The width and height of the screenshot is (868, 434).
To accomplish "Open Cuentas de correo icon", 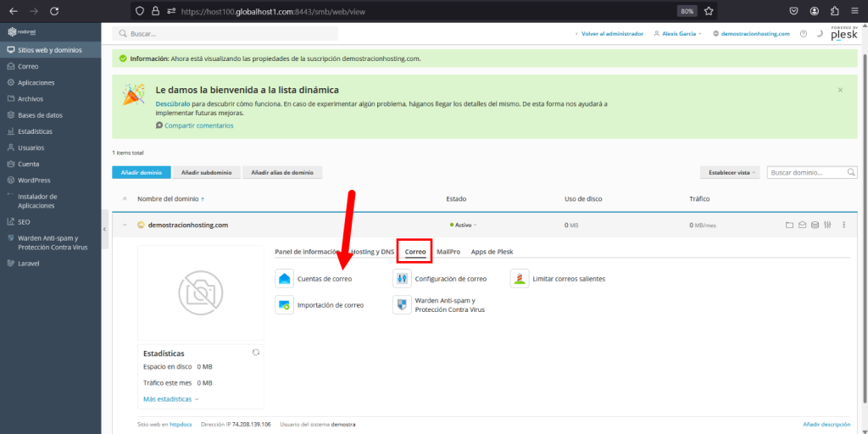I will (284, 278).
